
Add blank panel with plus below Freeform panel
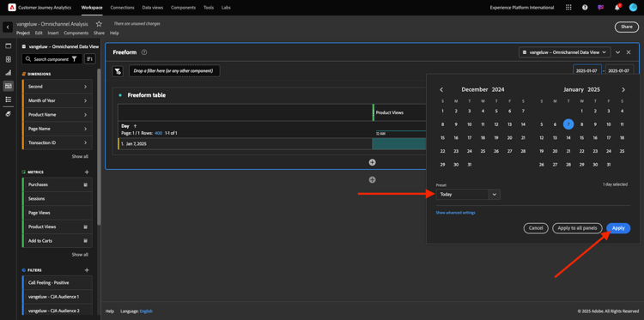tap(372, 179)
